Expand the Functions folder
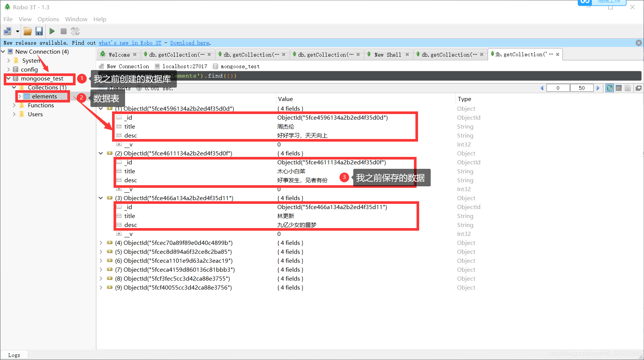This screenshot has width=644, height=360. (14, 105)
